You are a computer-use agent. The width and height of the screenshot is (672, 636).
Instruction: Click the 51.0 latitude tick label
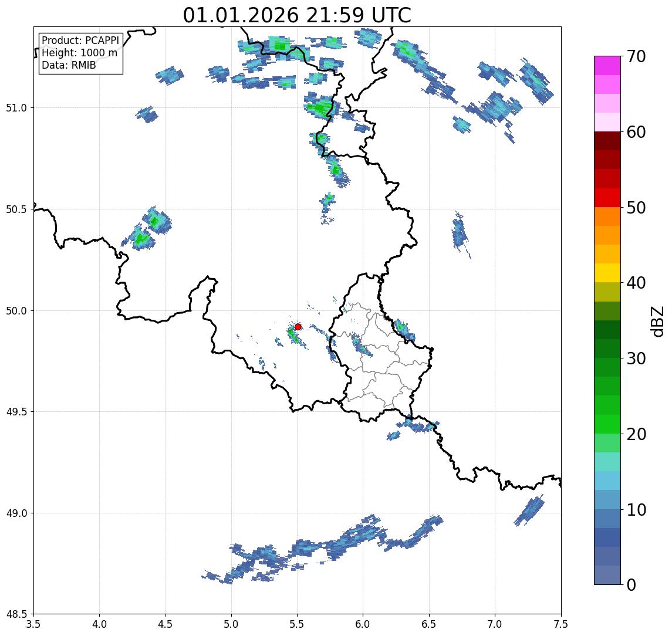(x=18, y=108)
